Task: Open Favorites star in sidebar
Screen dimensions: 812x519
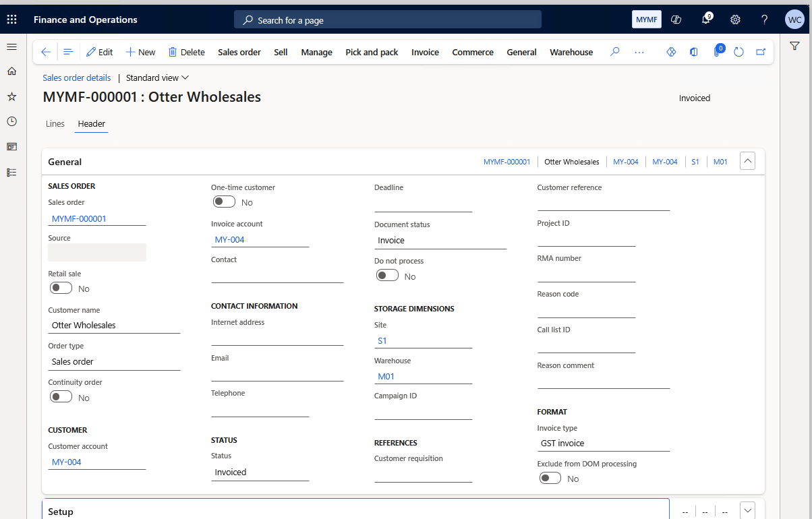Action: [x=11, y=96]
